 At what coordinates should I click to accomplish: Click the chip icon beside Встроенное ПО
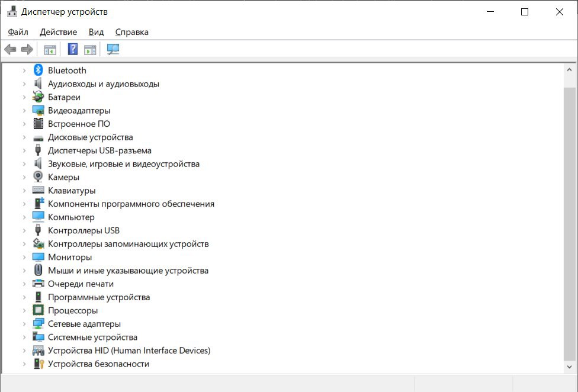tap(38, 123)
